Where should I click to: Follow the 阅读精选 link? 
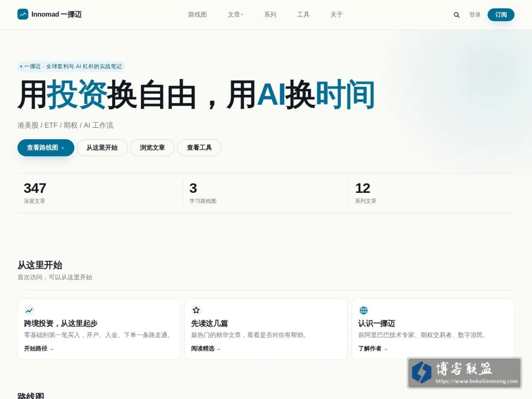[206, 348]
